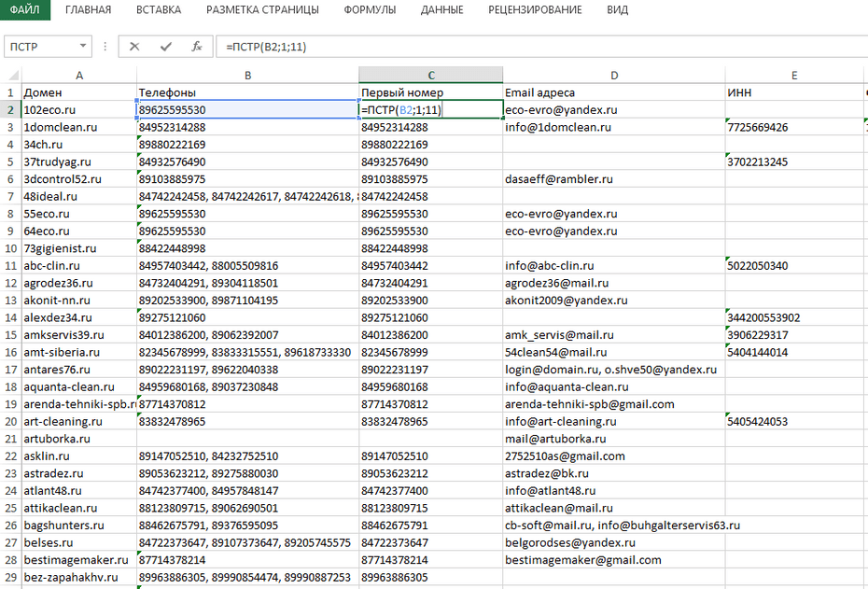Select phones cell 84957403442, 88005509816

(247, 266)
